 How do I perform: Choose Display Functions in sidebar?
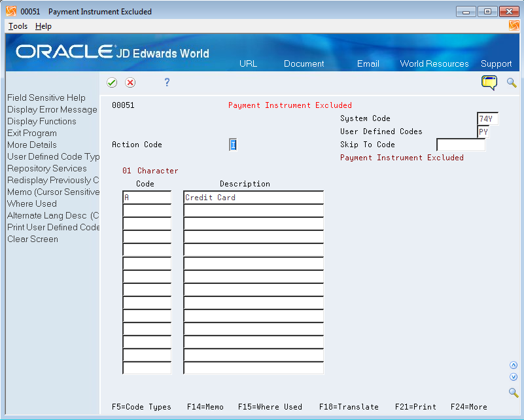click(42, 121)
